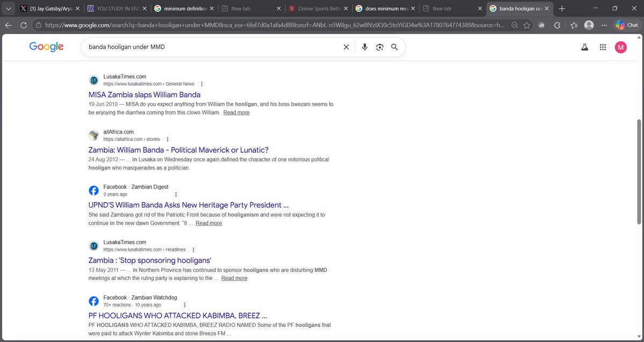Search by voice microphone icon
Image resolution: width=644 pixels, height=342 pixels.
(364, 47)
